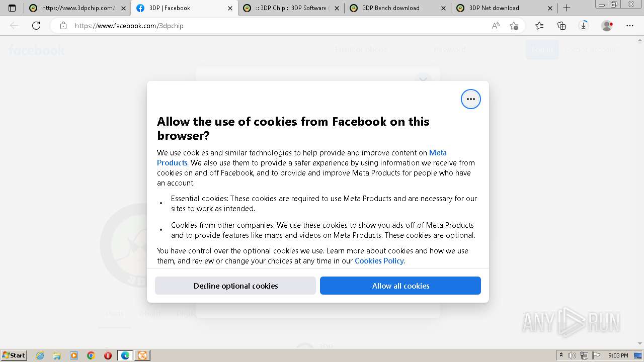
Task: Open a new browser tab
Action: (567, 8)
